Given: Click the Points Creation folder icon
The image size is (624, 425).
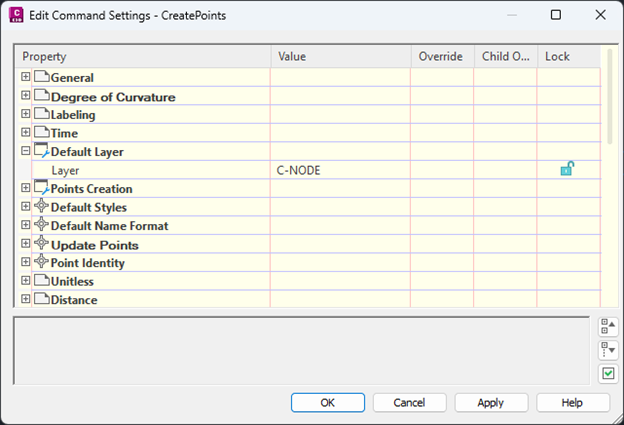Looking at the screenshot, I should click(x=41, y=188).
